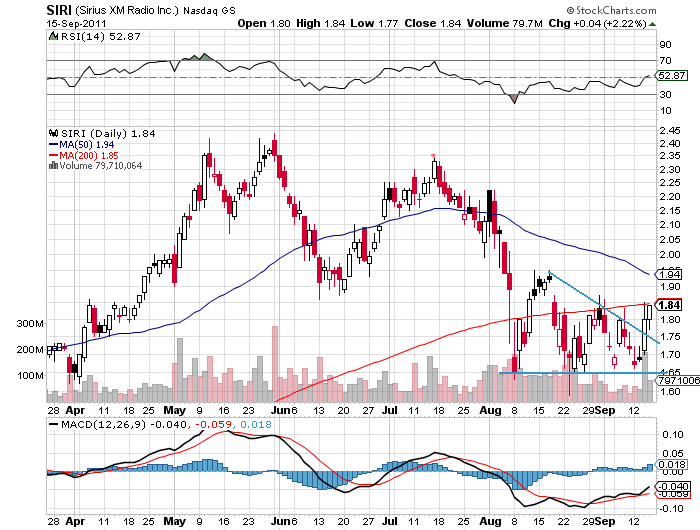Click the Open 1.80 value in header
The height and width of the screenshot is (530, 700).
[x=264, y=23]
